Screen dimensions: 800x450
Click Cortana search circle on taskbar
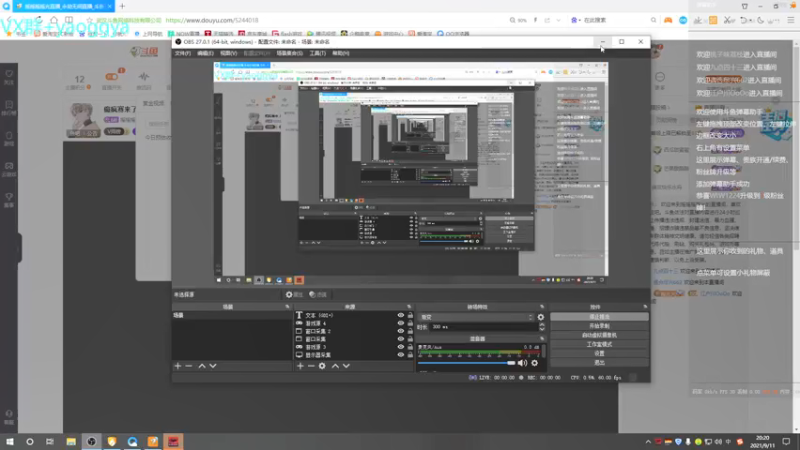point(30,441)
